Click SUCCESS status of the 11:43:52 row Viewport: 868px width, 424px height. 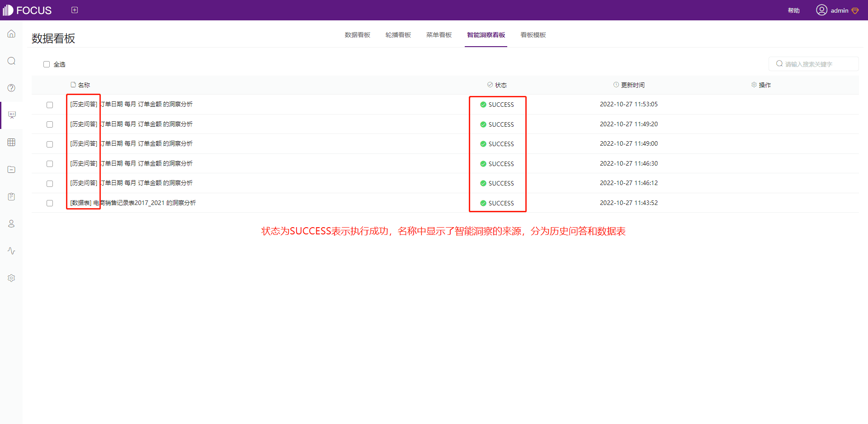[x=497, y=203]
